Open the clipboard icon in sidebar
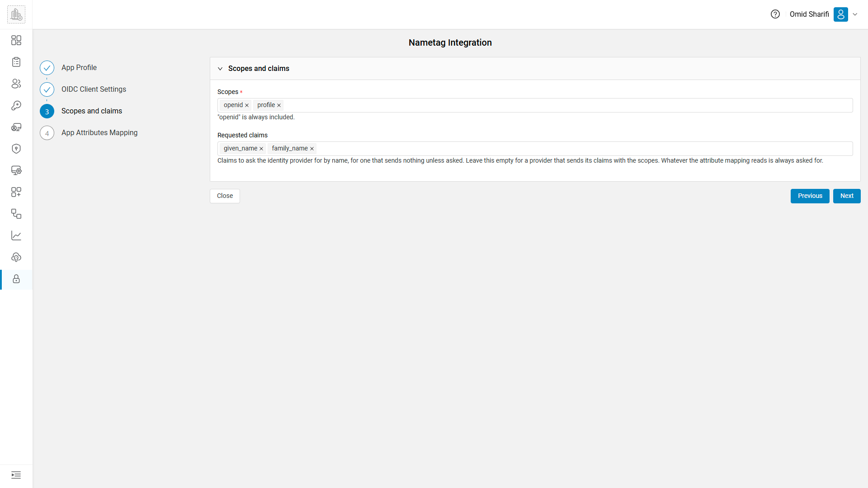This screenshot has width=868, height=488. coord(16,62)
